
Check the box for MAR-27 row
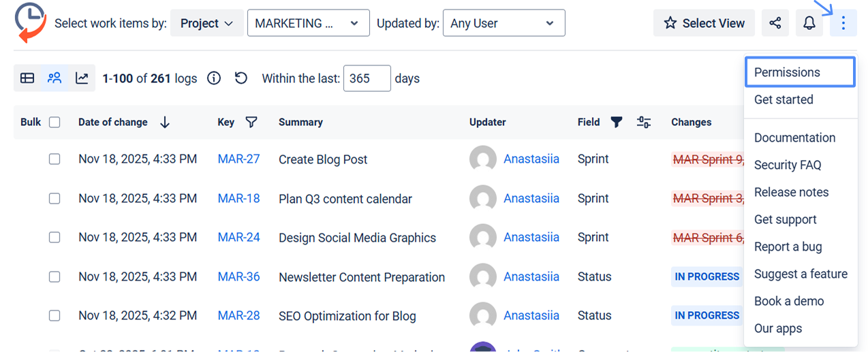(55, 159)
